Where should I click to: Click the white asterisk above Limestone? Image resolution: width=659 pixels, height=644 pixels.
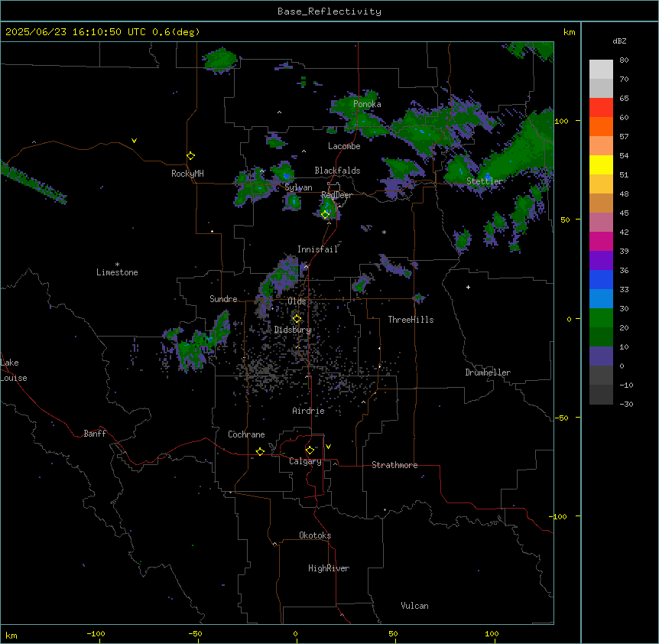117,265
